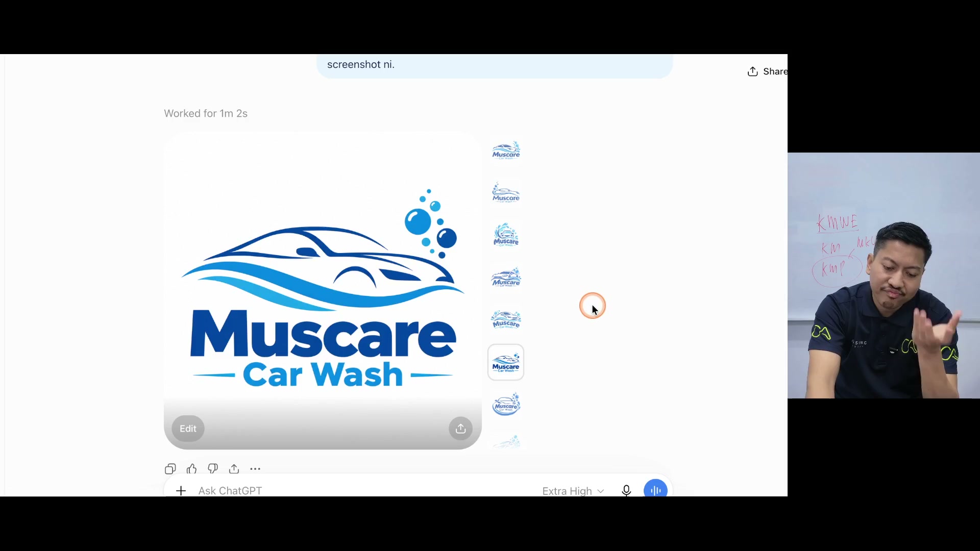The width and height of the screenshot is (980, 551).
Task: Start voice mode with the blue waveform button
Action: (x=655, y=490)
